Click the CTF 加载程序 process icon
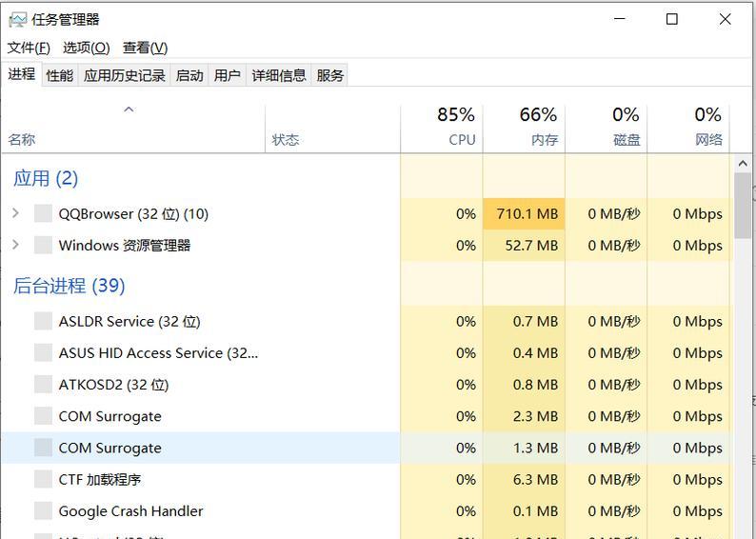Screen dimensions: 756x539 click(x=43, y=479)
